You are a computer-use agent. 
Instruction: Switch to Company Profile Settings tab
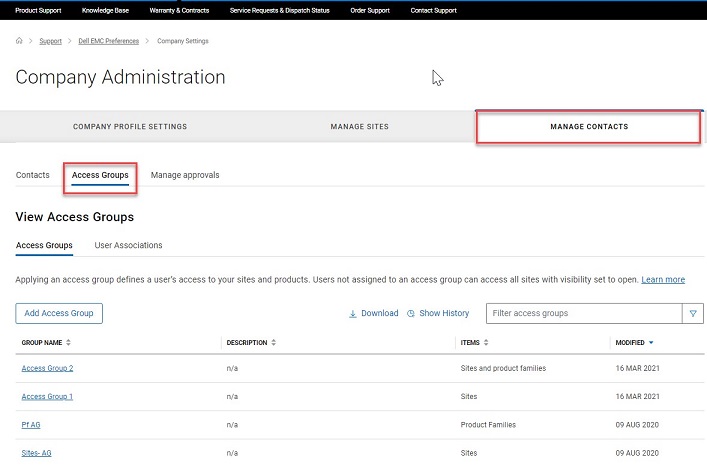(130, 127)
